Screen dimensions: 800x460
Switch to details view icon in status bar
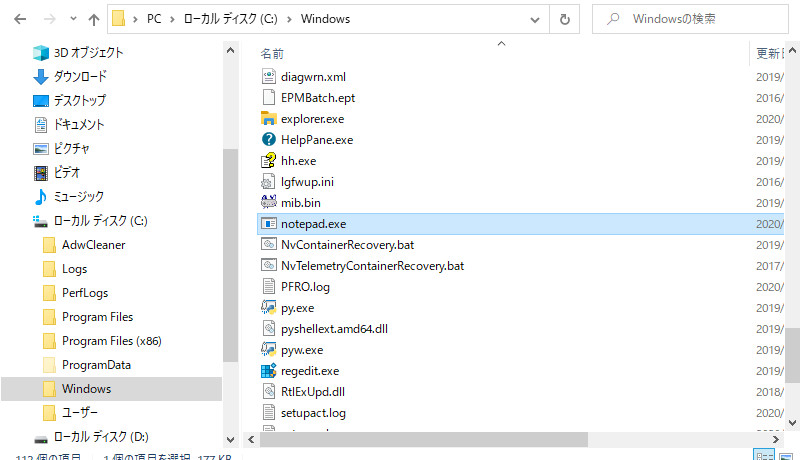tap(764, 455)
